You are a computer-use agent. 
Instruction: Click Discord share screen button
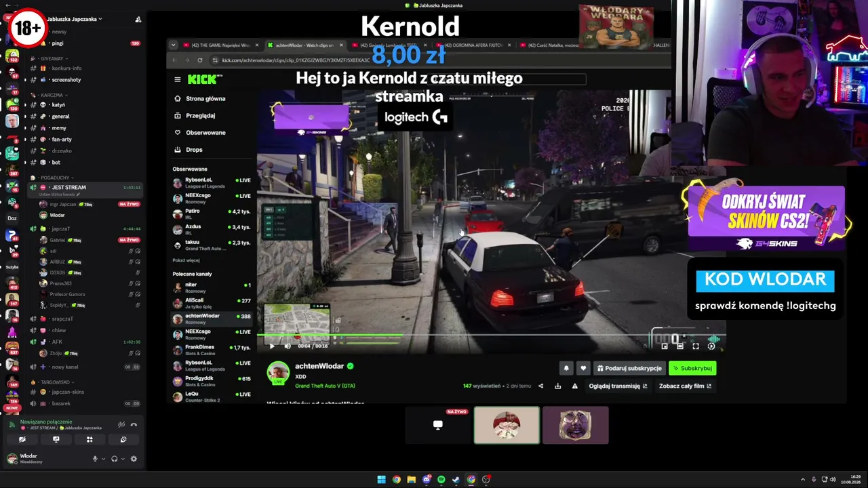[56, 440]
